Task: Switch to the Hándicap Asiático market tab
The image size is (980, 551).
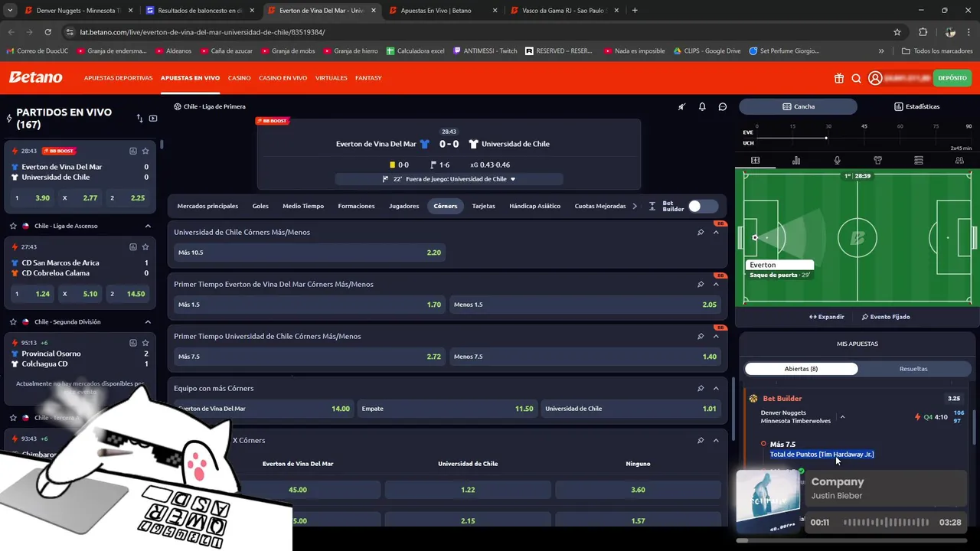Action: pyautogui.click(x=535, y=206)
